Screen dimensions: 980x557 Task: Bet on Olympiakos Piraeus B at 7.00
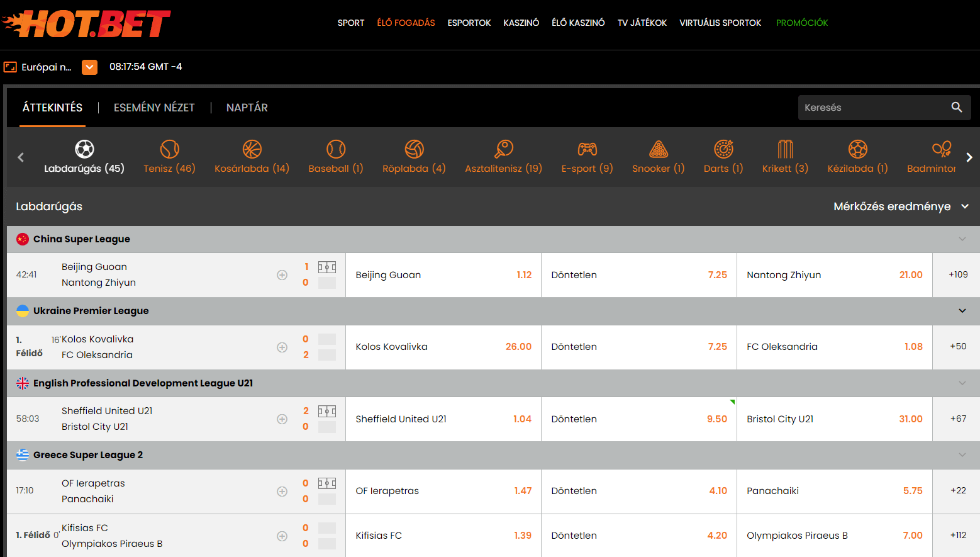pyautogui.click(x=834, y=536)
